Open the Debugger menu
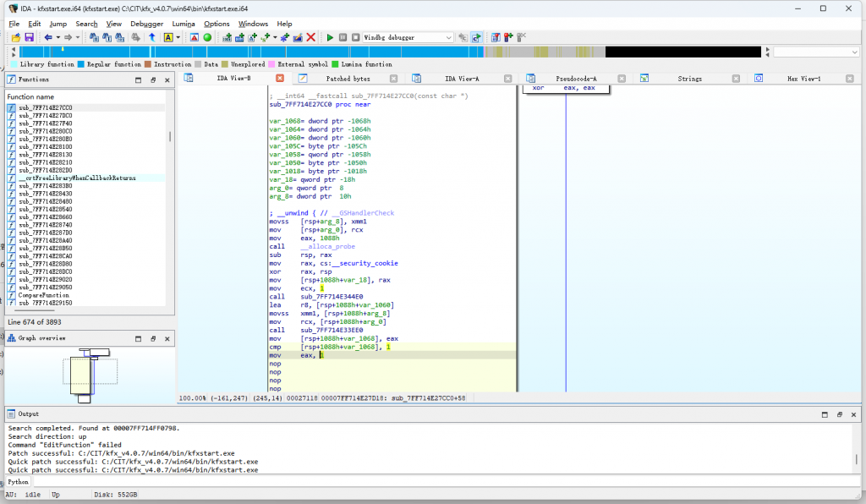Viewport: 866px width, 504px height. pos(146,24)
